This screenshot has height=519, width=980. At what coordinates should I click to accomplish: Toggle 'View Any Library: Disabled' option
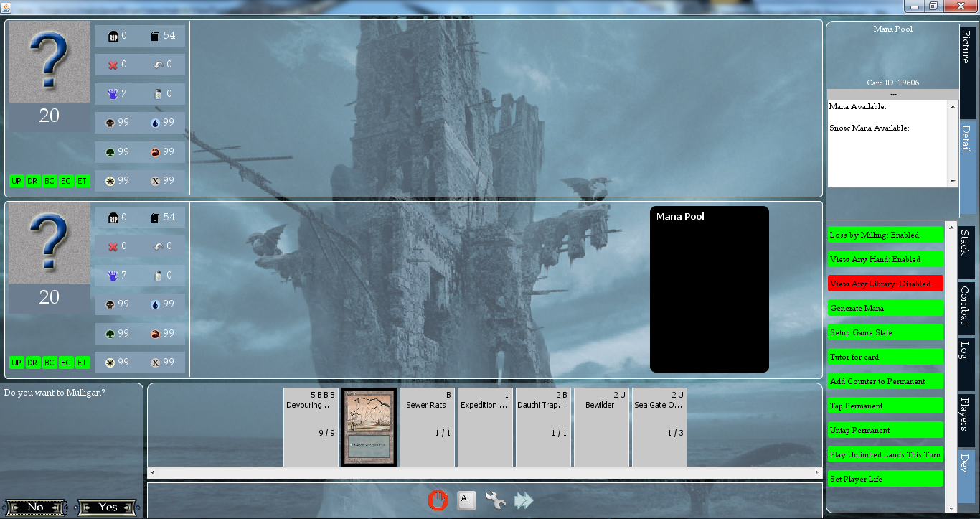tap(885, 284)
